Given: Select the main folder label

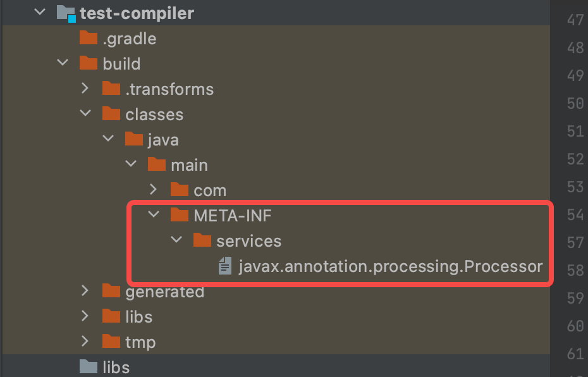Looking at the screenshot, I should pos(189,165).
